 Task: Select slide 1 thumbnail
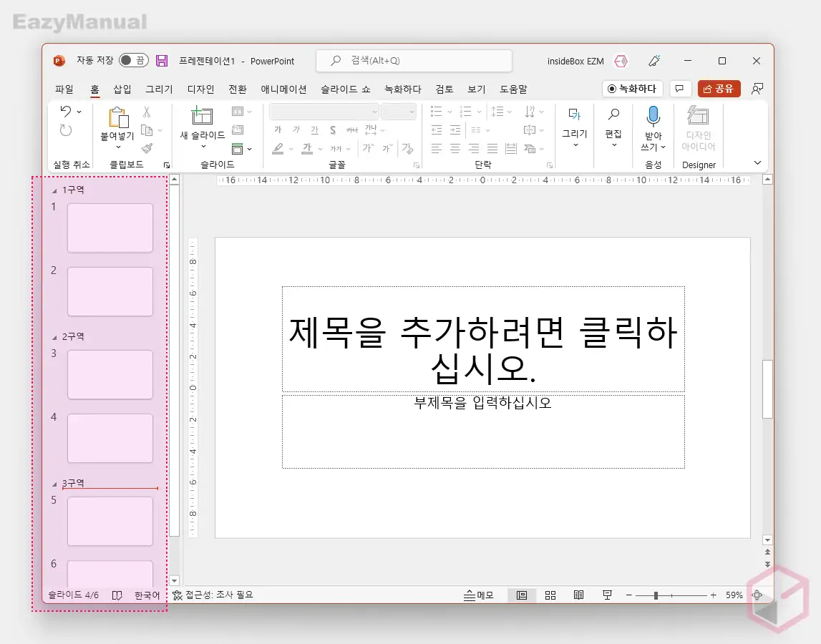point(110,228)
